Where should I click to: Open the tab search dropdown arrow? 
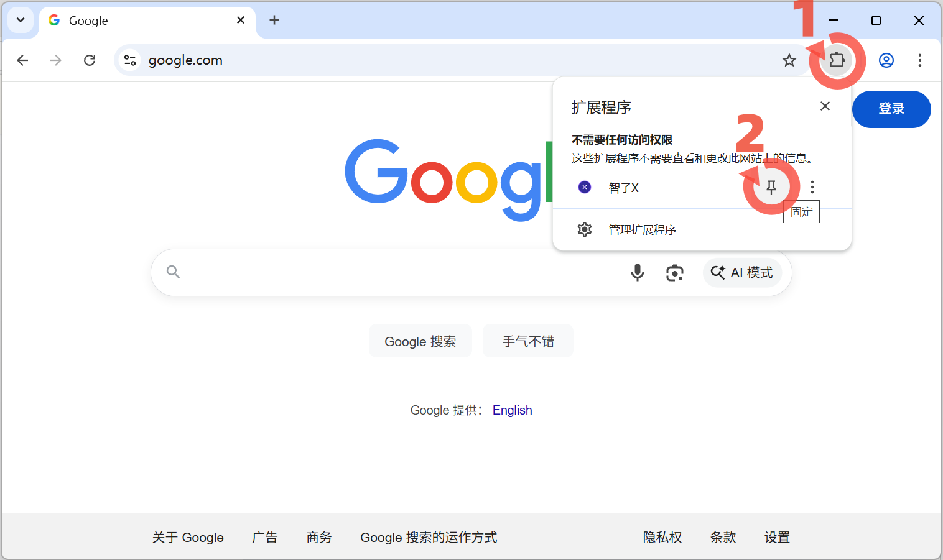pos(21,20)
